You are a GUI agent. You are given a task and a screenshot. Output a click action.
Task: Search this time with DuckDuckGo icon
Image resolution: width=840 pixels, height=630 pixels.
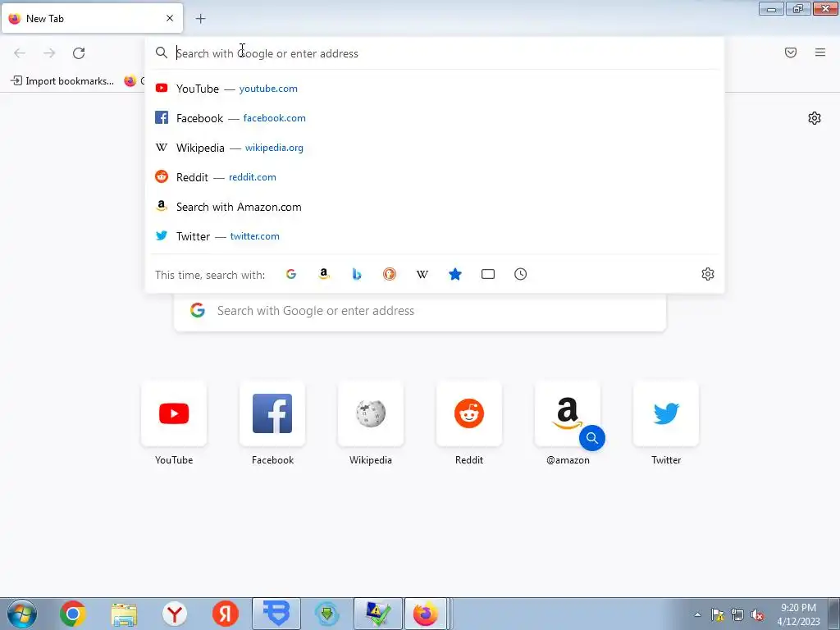[390, 274]
